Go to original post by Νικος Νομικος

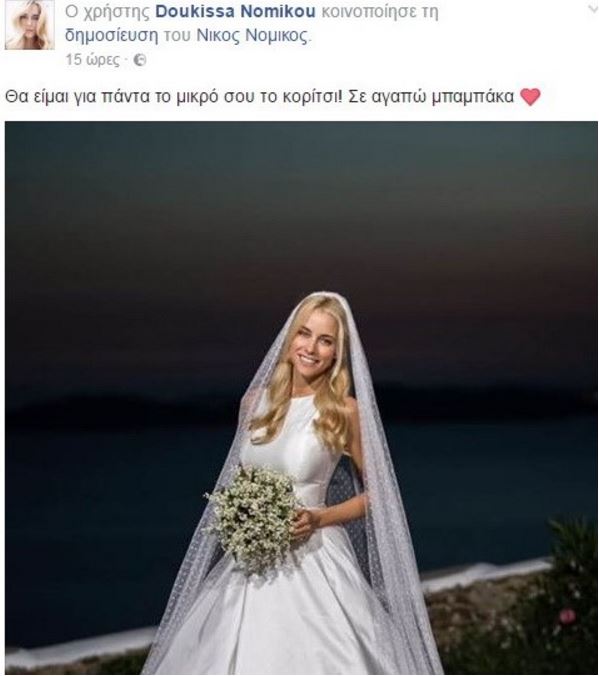[252, 36]
